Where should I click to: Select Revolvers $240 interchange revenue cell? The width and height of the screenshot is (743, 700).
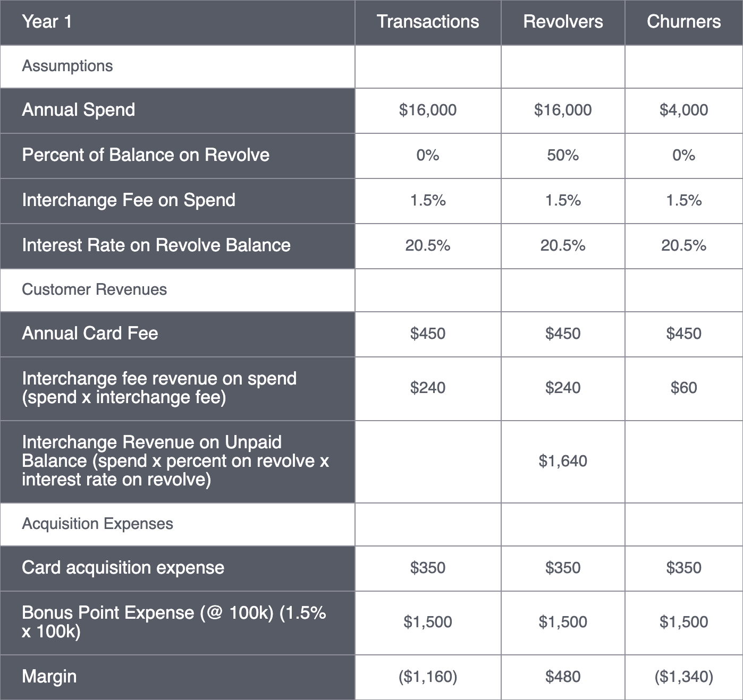(563, 389)
